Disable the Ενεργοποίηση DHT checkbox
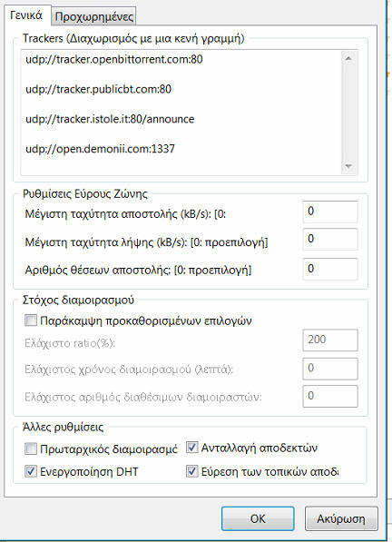The image size is (392, 542). click(x=31, y=471)
